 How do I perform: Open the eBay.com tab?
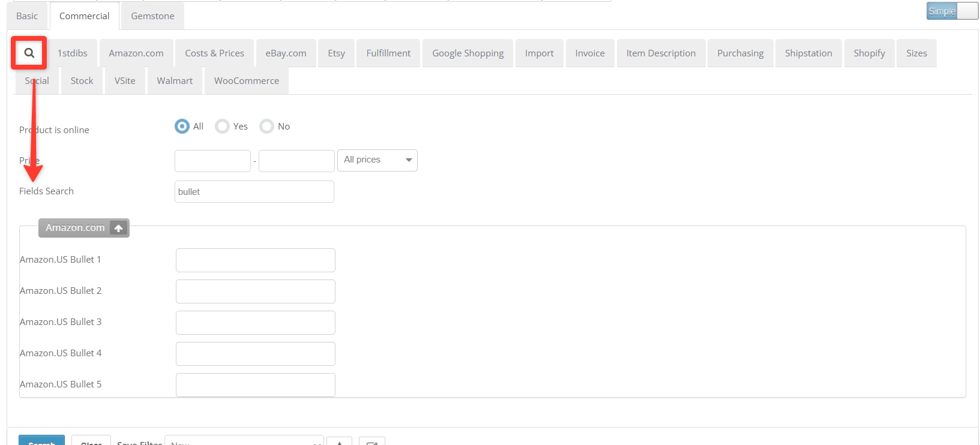pyautogui.click(x=286, y=53)
